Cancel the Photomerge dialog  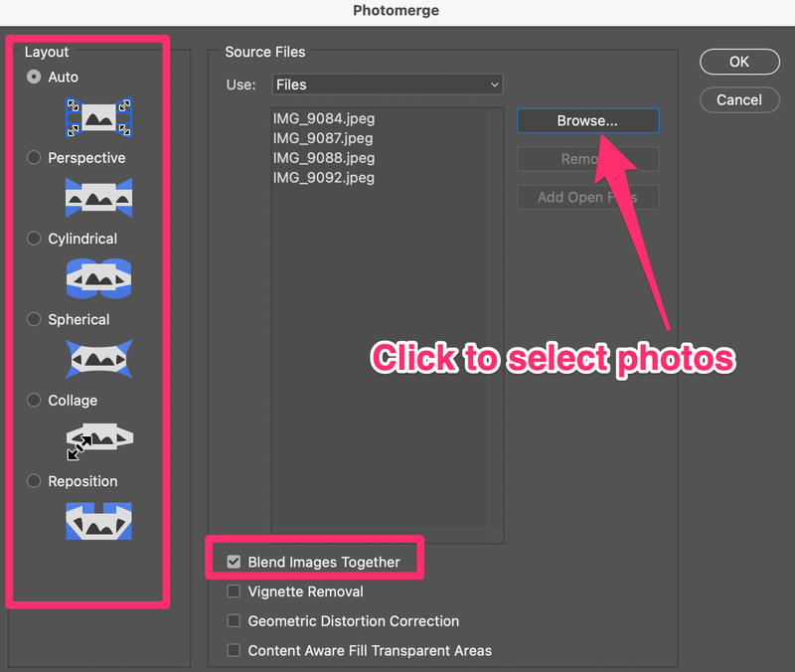point(738,99)
